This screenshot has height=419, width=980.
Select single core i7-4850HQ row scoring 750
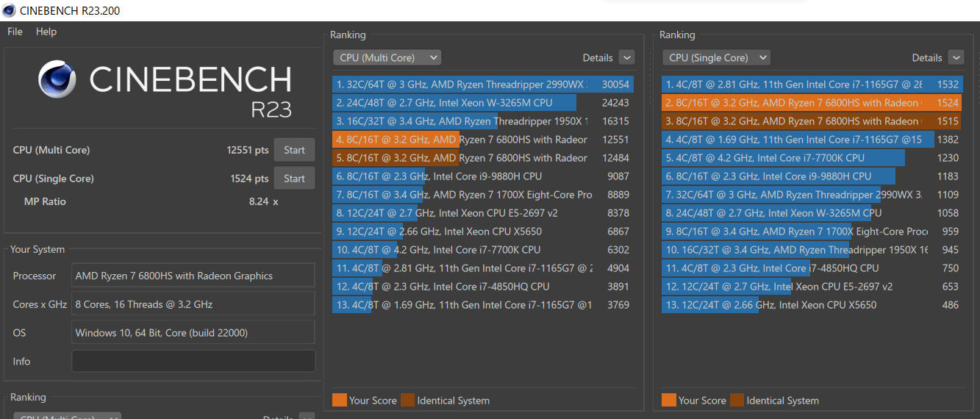click(x=812, y=268)
